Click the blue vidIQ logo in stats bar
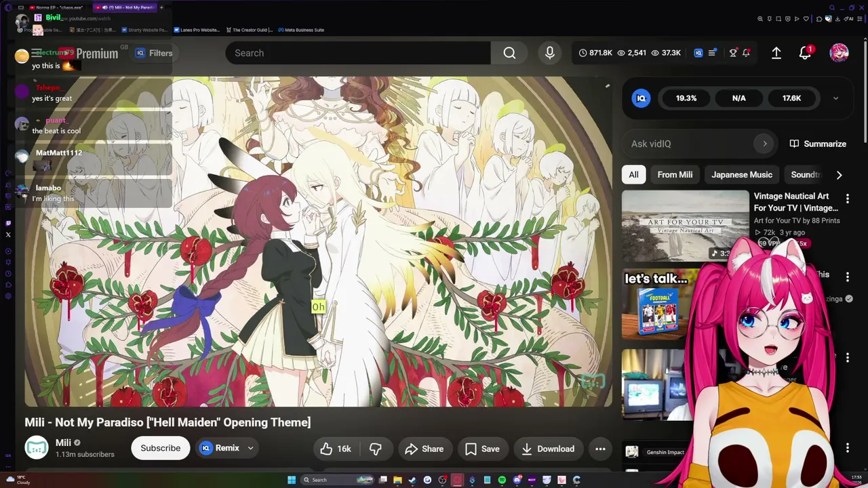868x488 pixels. click(x=698, y=53)
